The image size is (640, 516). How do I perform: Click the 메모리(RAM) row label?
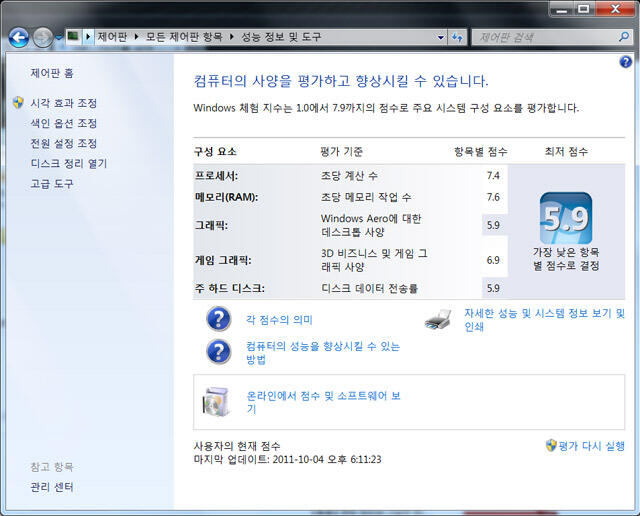[x=227, y=197]
